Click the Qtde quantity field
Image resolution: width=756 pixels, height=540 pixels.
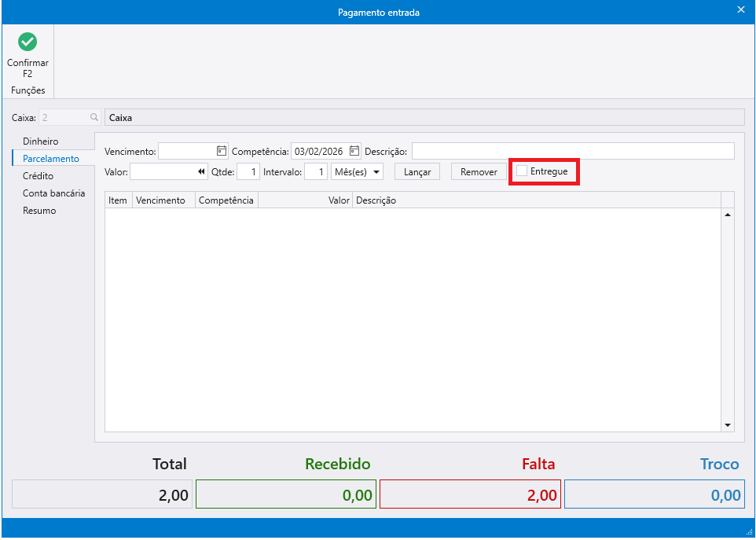(x=248, y=171)
